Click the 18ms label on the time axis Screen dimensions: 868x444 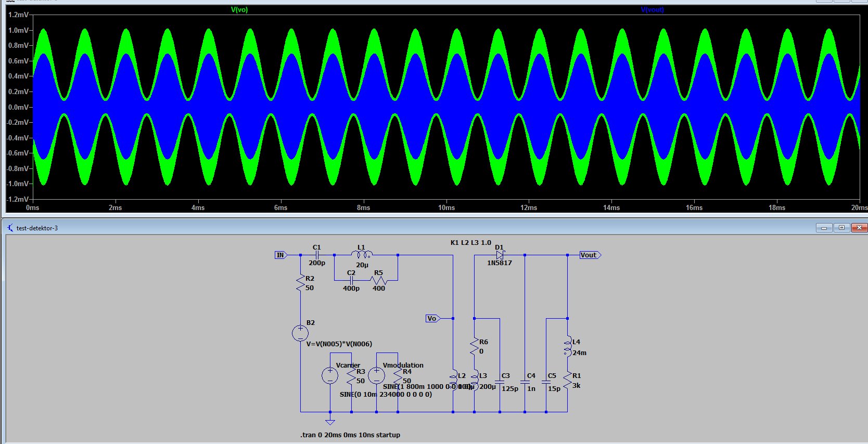[777, 207]
